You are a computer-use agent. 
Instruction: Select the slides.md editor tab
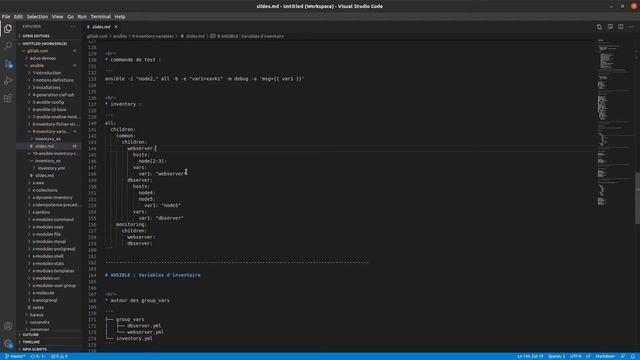pyautogui.click(x=101, y=27)
